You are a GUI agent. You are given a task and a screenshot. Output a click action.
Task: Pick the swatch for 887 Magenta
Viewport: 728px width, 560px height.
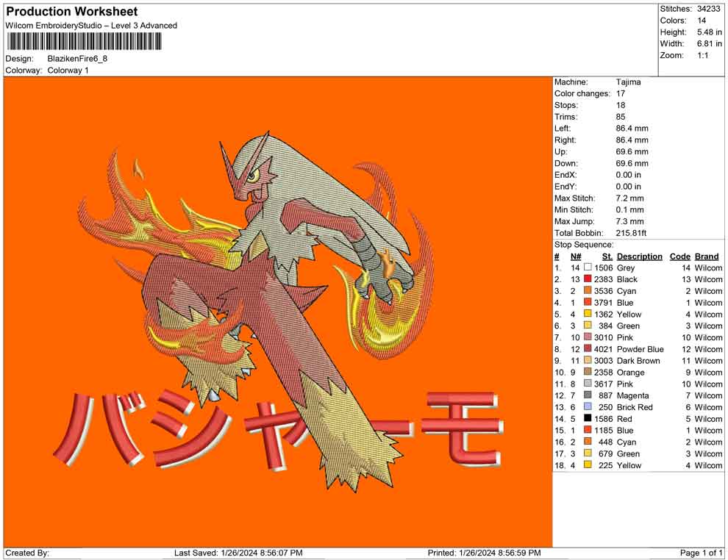588,395
